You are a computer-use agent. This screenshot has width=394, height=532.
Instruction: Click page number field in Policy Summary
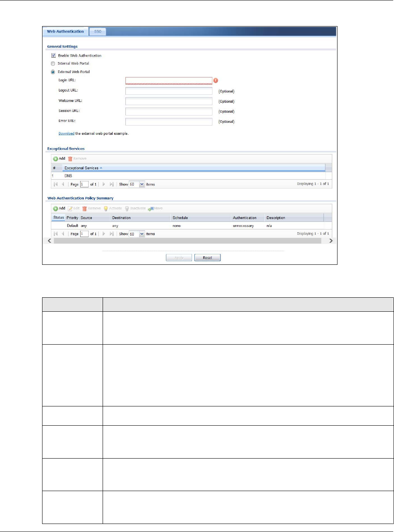point(84,234)
